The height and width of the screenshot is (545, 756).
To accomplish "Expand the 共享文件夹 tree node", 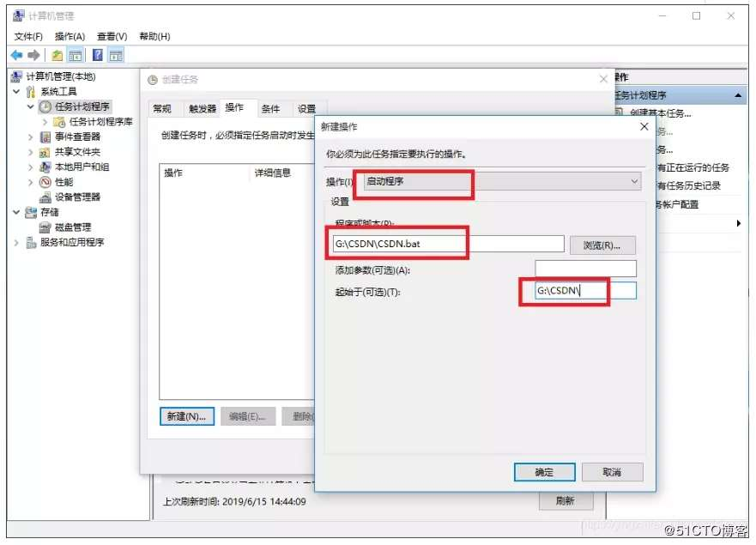I will [30, 153].
